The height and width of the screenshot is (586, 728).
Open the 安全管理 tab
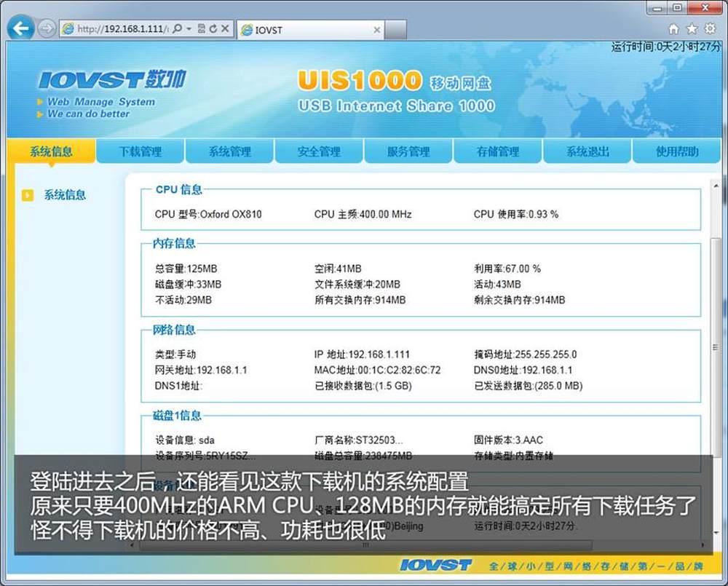coord(319,151)
